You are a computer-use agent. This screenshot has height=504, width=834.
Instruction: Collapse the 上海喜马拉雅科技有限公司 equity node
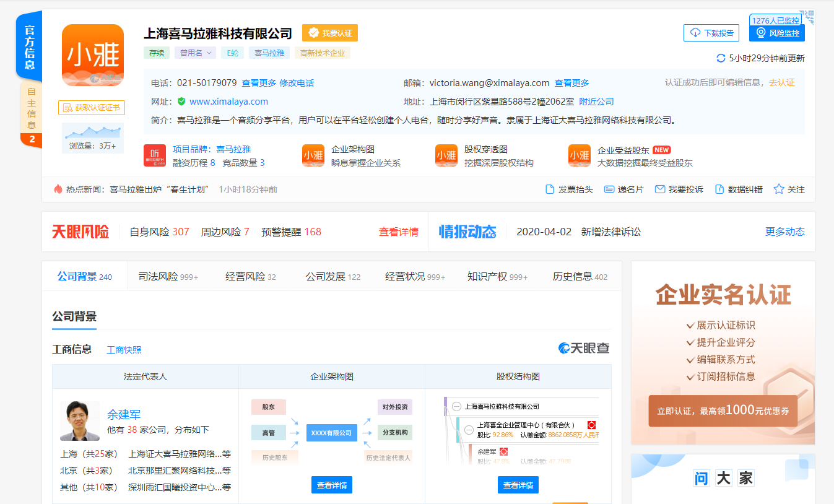456,407
